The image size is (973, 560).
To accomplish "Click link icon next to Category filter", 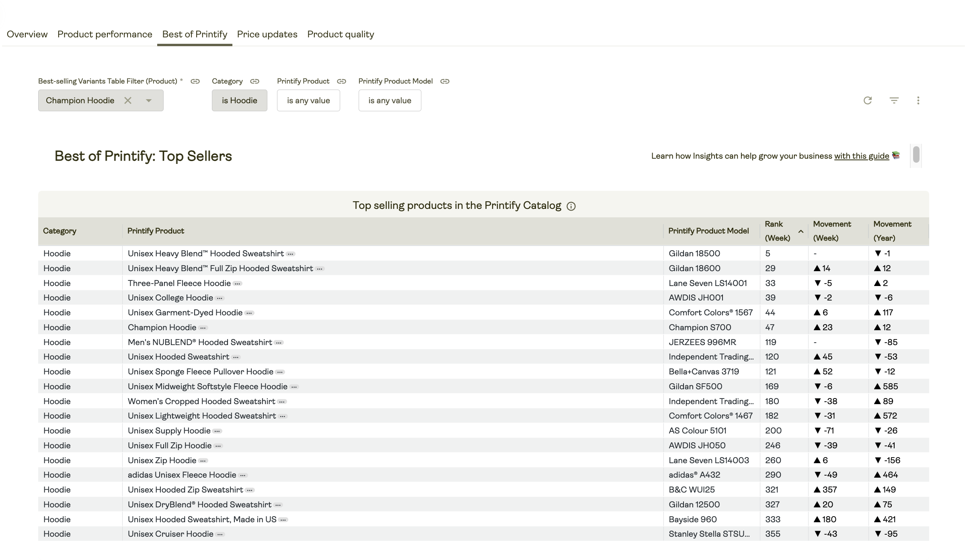I will 255,81.
